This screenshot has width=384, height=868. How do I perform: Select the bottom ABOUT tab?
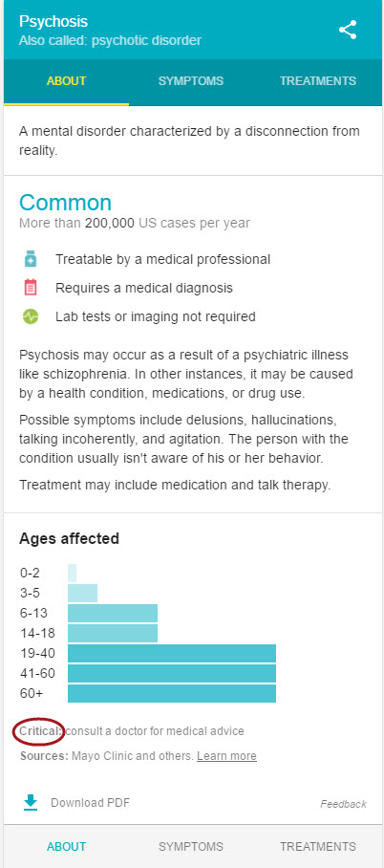[67, 846]
